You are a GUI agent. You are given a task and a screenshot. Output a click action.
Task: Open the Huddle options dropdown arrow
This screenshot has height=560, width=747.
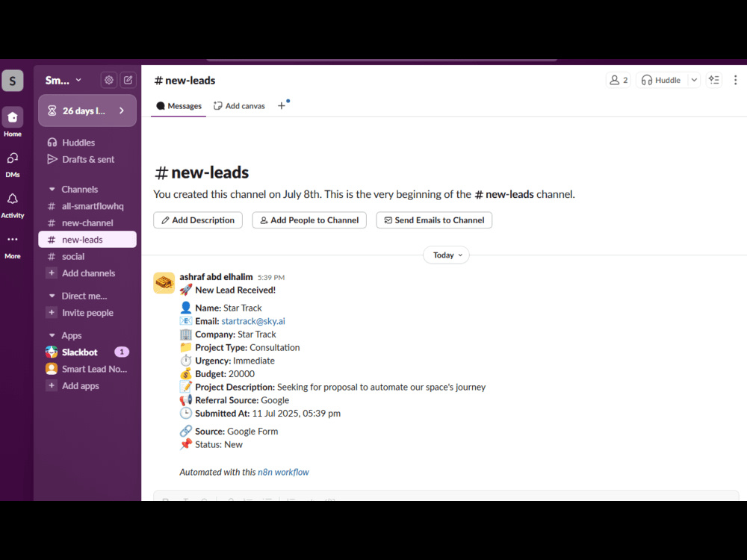[x=694, y=80]
